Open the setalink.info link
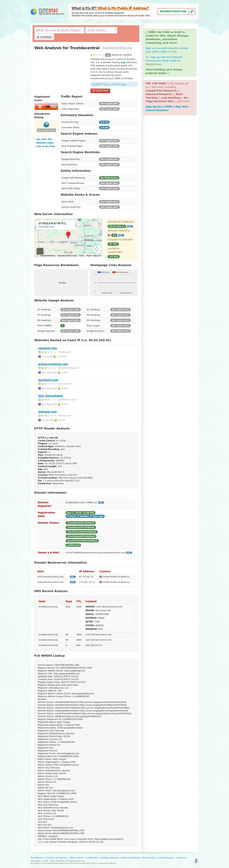Viewport: 229px width, 868px height. [x=47, y=348]
